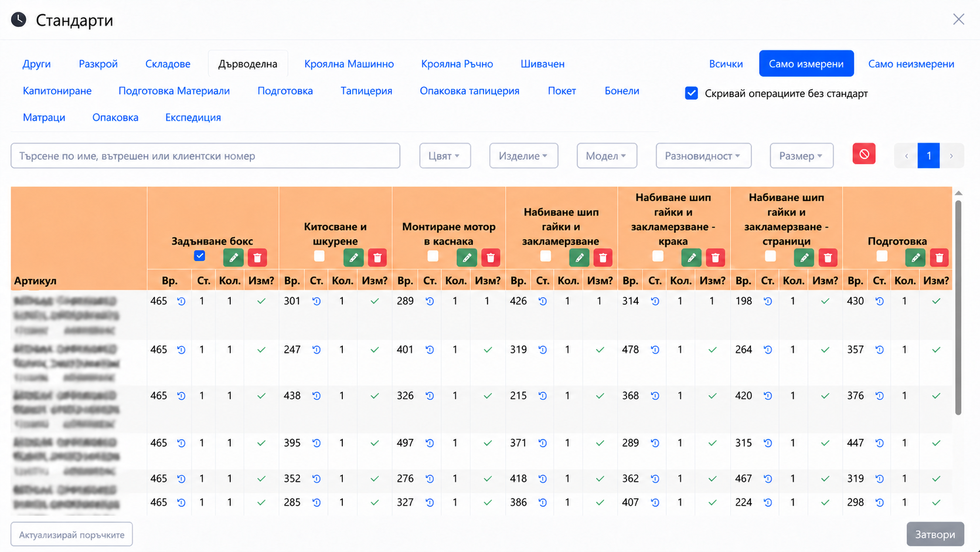Delete the Китосване и шкурене column via trash icon
980x552 pixels.
pos(377,258)
